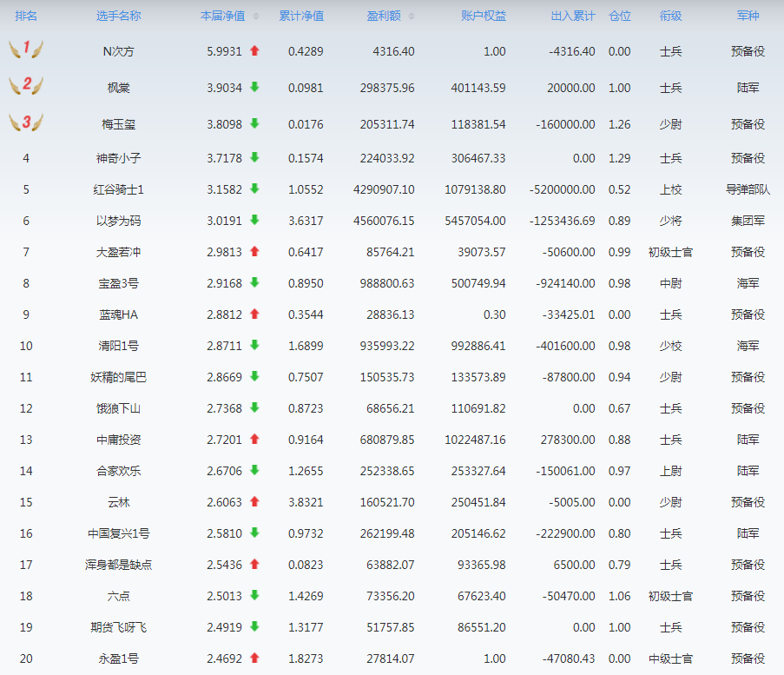Click green down arrow beside 以梦为码

pos(254,220)
